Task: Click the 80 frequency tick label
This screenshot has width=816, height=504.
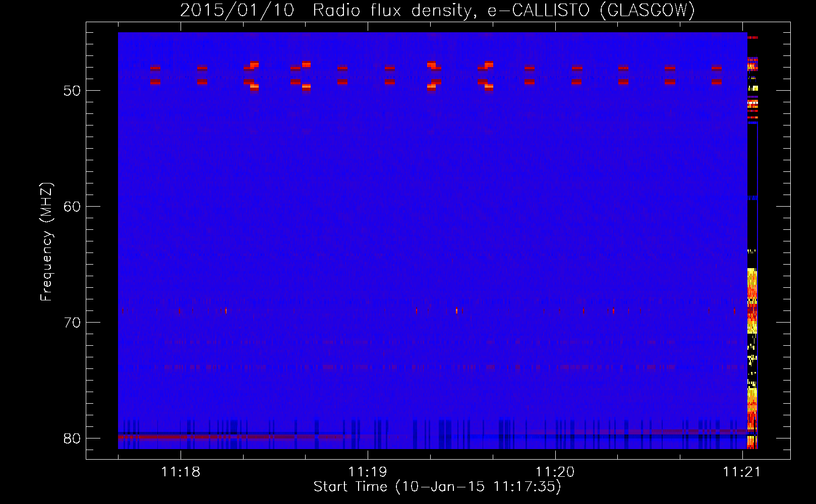Action: 72,438
